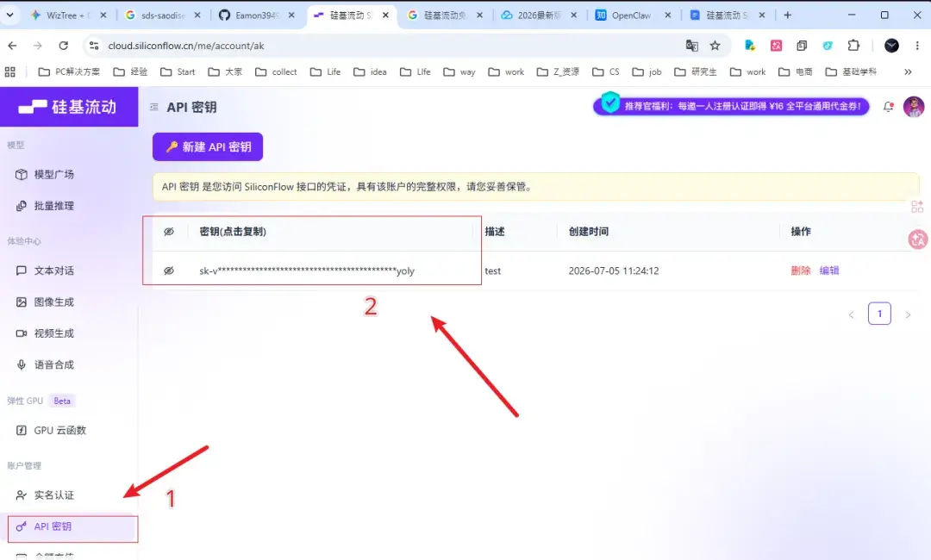931x560 pixels.
Task: Select page 1 in pagination
Action: pyautogui.click(x=879, y=314)
